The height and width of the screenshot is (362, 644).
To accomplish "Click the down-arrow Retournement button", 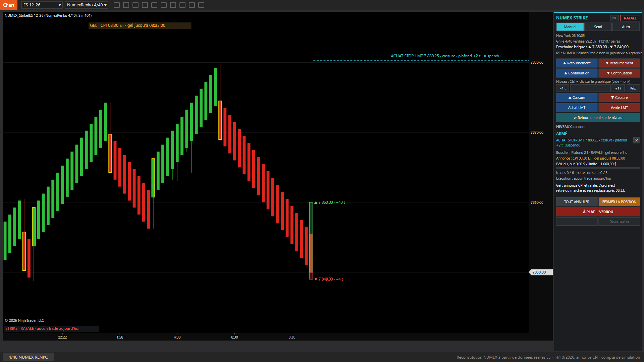I will (619, 63).
